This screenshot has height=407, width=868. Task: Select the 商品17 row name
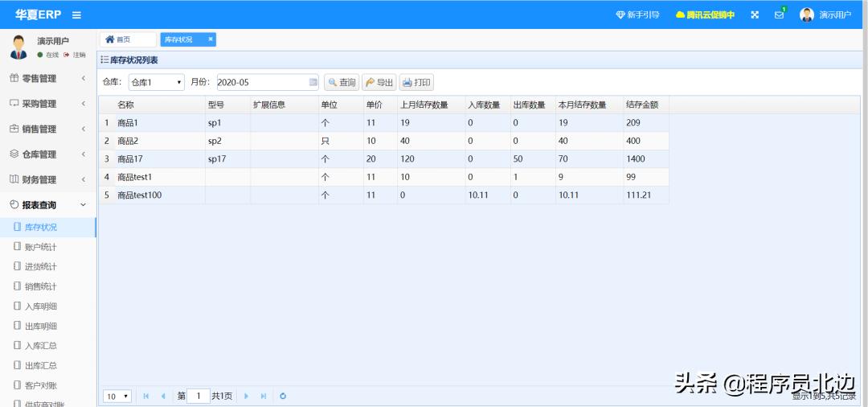tap(130, 159)
